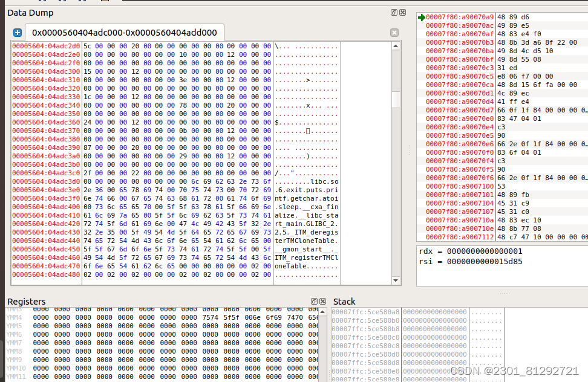Select stack address 00007ffc:5ce580b8
This screenshot has height=382, width=588.
point(365,329)
